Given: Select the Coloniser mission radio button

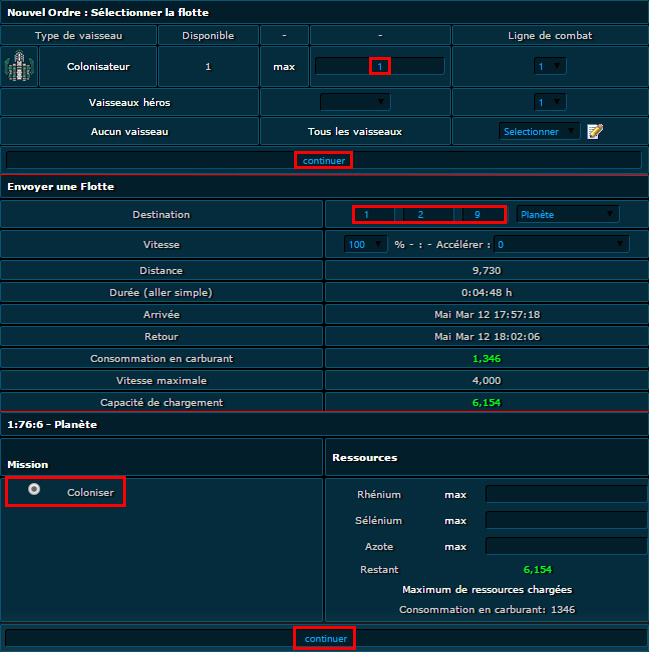Looking at the screenshot, I should point(35,489).
